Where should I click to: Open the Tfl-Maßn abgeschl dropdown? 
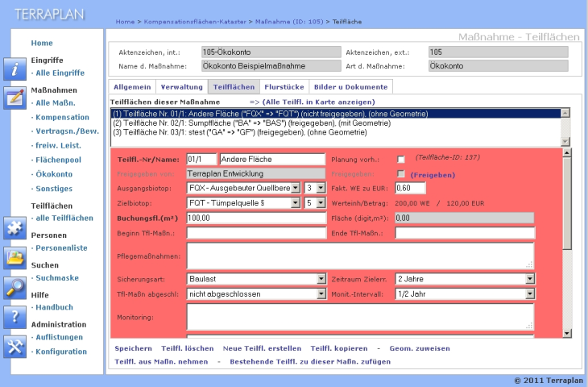tap(256, 294)
